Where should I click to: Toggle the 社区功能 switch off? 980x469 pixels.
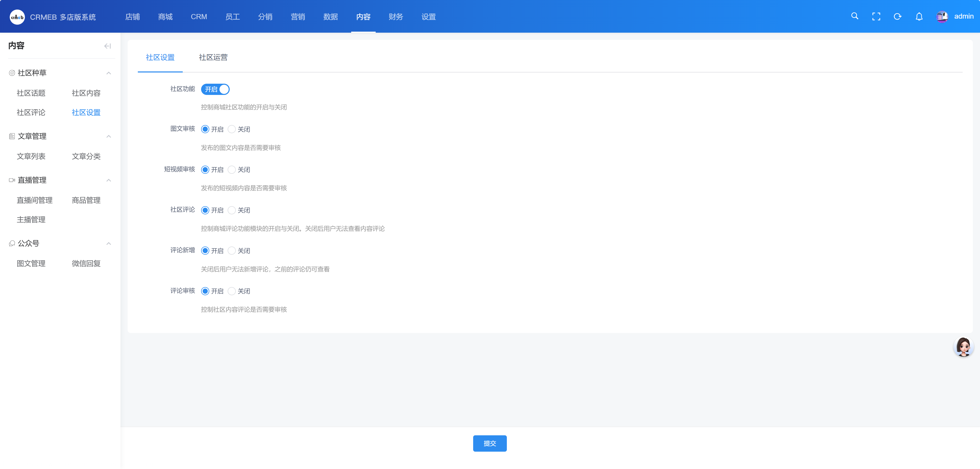(215, 89)
